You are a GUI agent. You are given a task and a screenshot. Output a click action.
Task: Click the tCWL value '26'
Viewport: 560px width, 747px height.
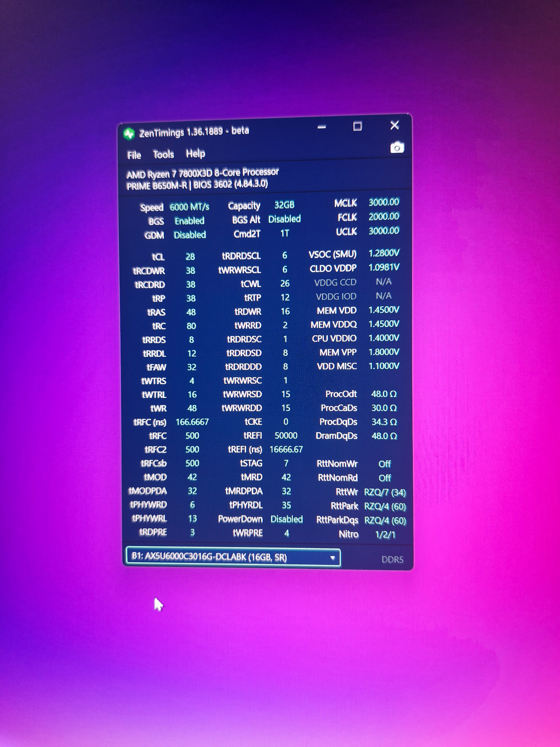click(x=285, y=284)
